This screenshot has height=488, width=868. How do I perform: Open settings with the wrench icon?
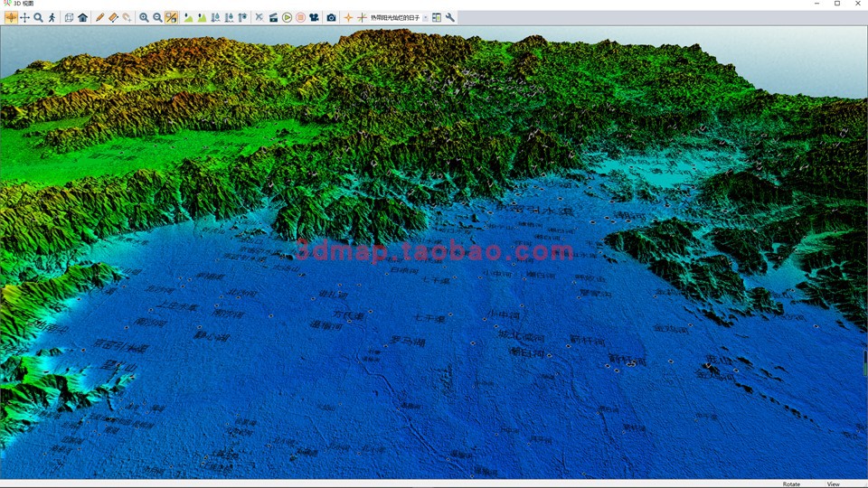click(x=450, y=18)
